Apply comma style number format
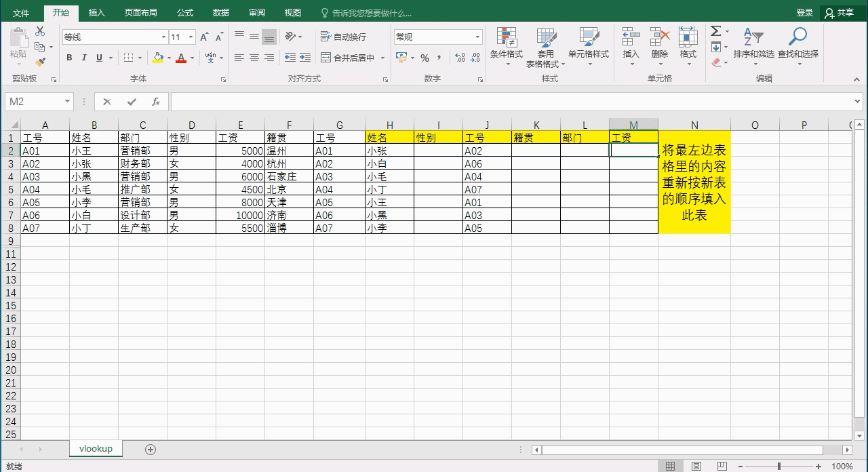Image resolution: width=868 pixels, height=472 pixels. [439, 58]
